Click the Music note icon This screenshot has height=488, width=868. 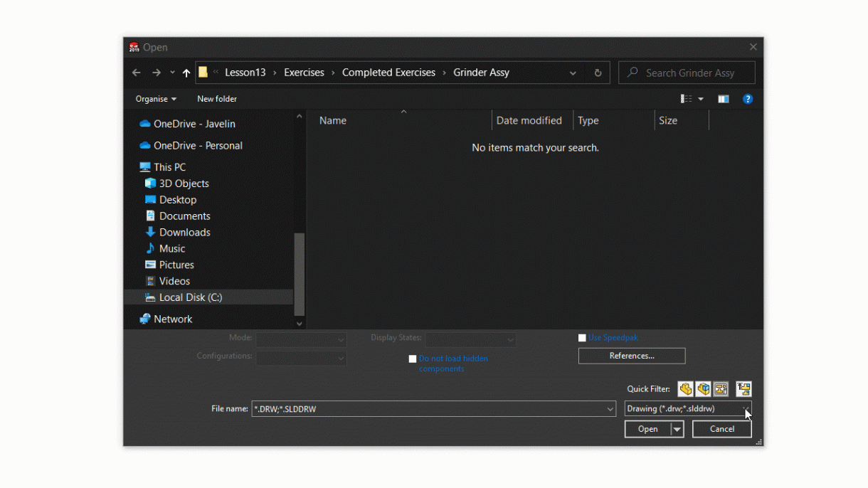150,248
